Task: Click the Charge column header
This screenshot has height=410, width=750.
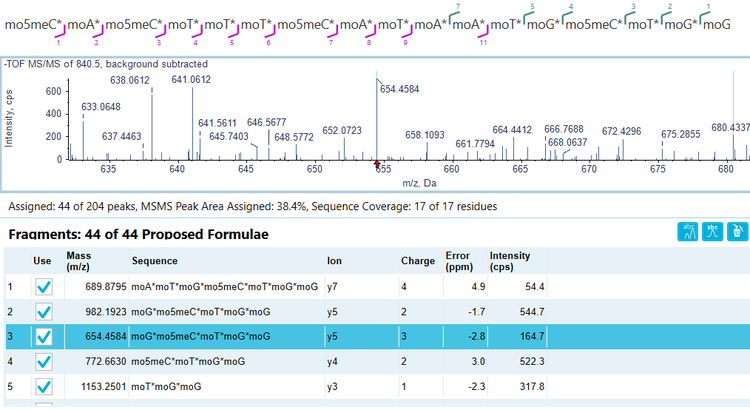Action: pos(417,260)
